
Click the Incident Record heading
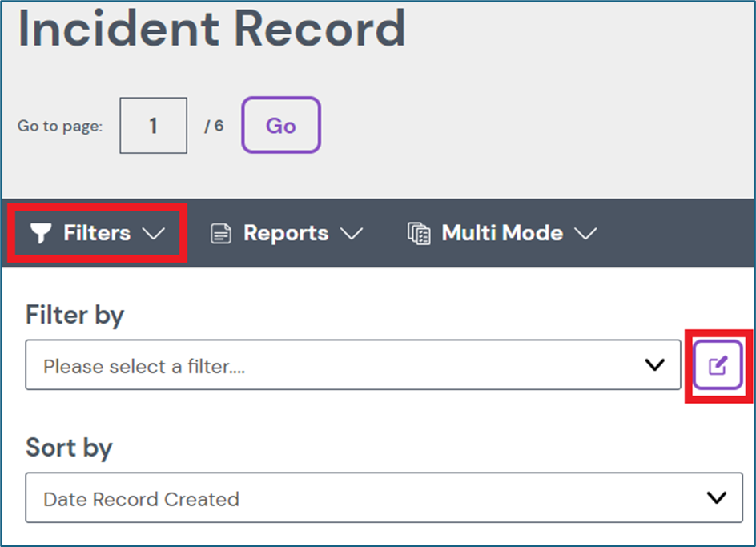click(211, 29)
